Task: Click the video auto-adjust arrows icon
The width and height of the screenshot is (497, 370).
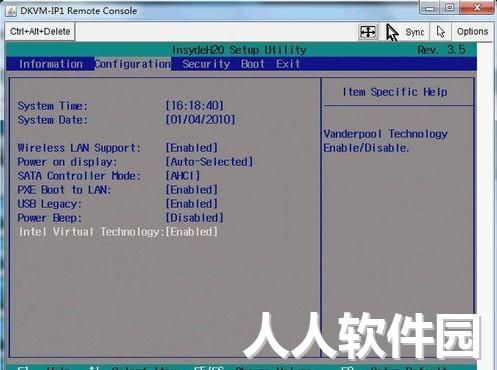Action: click(x=368, y=32)
